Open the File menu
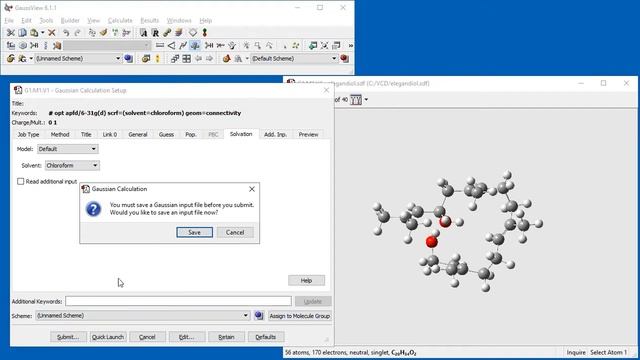This screenshot has height=360, width=640. (x=9, y=20)
